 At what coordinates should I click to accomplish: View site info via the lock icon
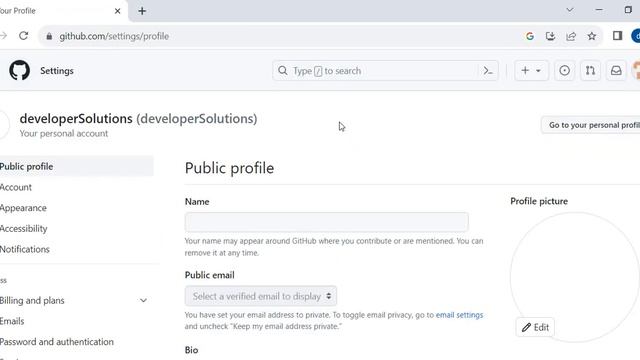49,36
